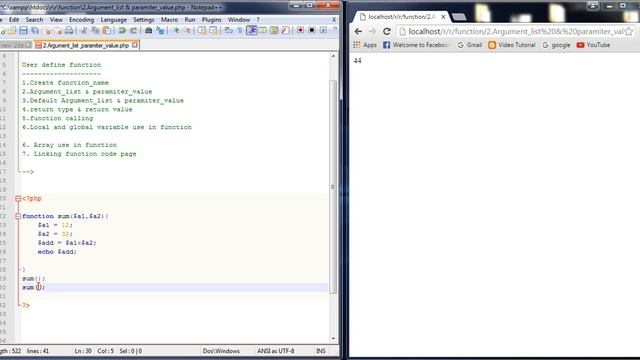Click the Save All toolbar icon
This screenshot has width=640, height=360.
(35, 31)
